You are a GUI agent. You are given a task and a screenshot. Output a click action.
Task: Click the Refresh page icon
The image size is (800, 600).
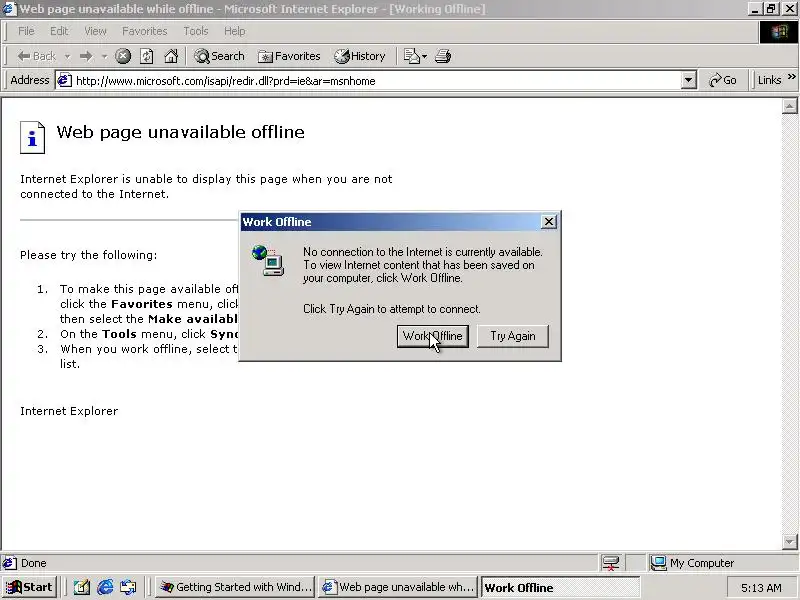click(x=147, y=56)
